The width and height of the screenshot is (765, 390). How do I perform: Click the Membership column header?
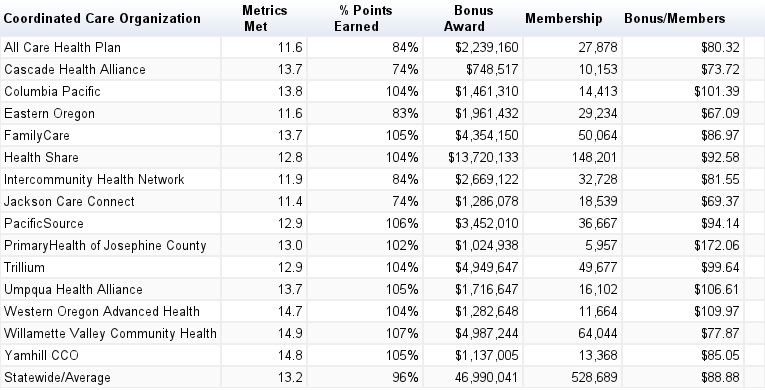point(564,19)
